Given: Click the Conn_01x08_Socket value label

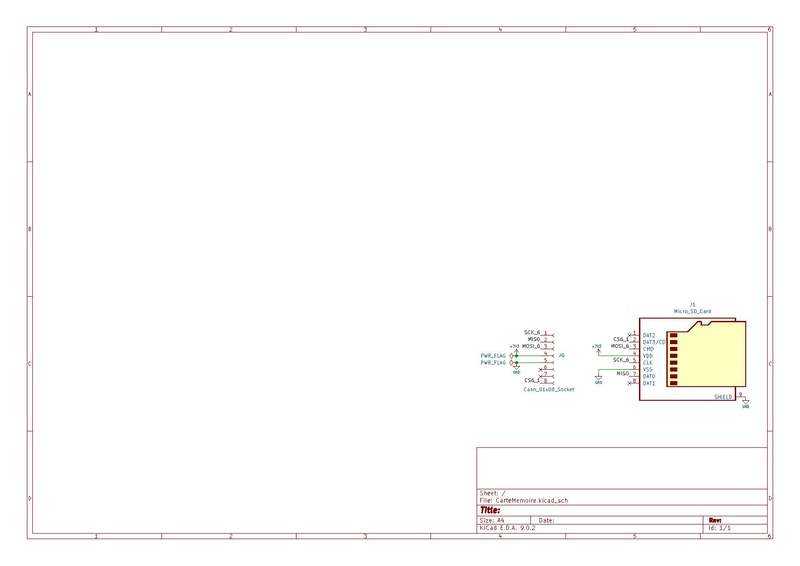Looking at the screenshot, I should coord(549,389).
